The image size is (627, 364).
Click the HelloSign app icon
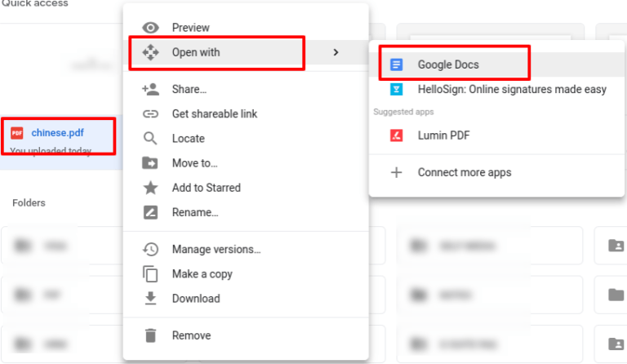[396, 89]
